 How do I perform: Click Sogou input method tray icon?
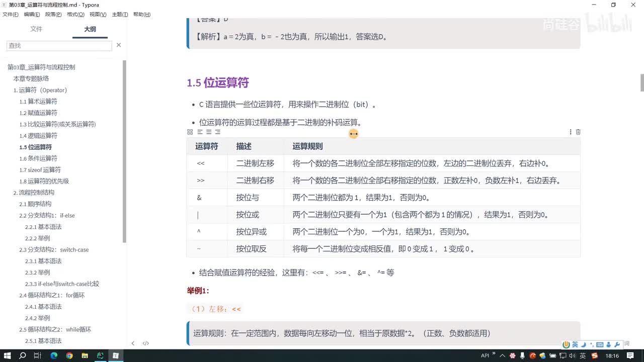point(594,355)
